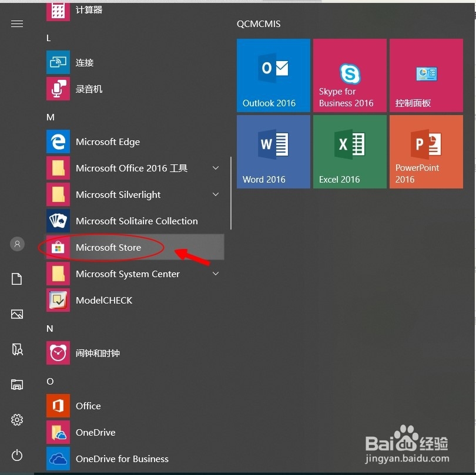Select the ModelCHECK label text
476x475 pixels.
104,300
